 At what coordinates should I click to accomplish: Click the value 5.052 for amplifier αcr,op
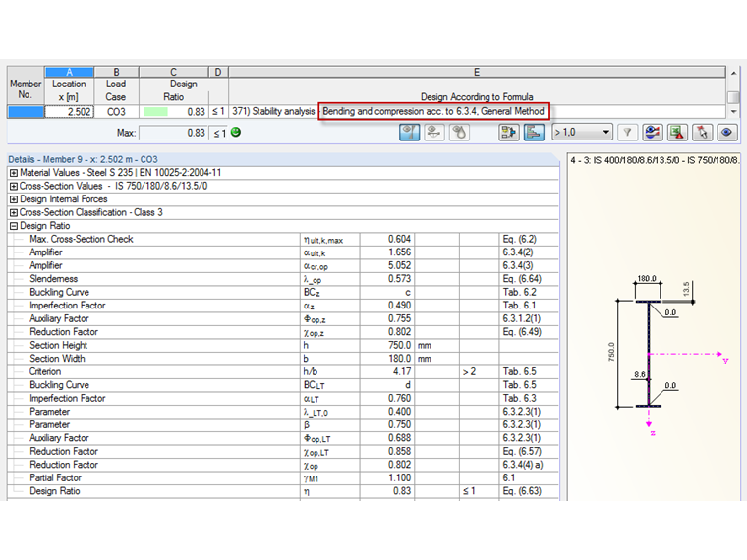tap(399, 265)
